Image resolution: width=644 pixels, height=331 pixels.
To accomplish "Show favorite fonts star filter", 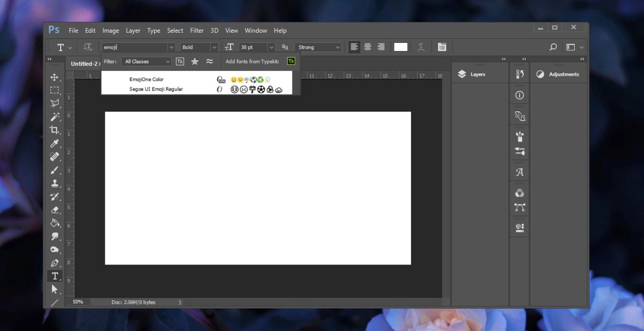I will (195, 62).
